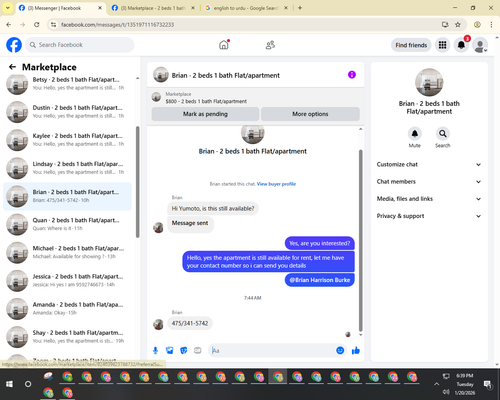
Task: View site information icon in address bar
Action: [x=53, y=25]
